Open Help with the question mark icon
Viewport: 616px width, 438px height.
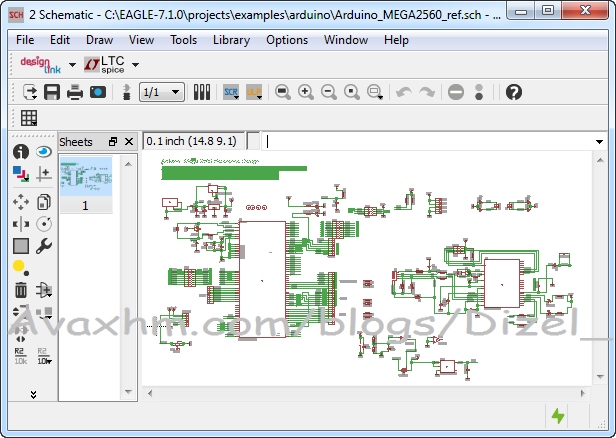pos(514,92)
